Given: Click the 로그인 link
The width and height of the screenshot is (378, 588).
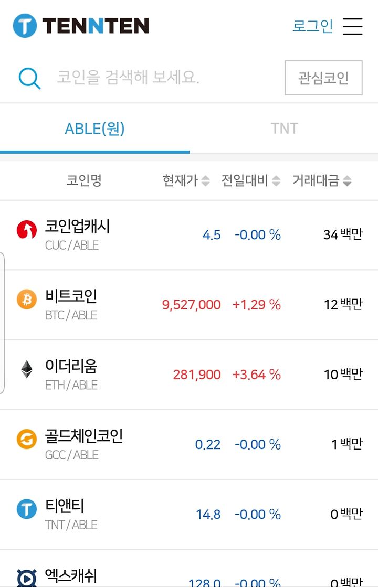Looking at the screenshot, I should (313, 26).
